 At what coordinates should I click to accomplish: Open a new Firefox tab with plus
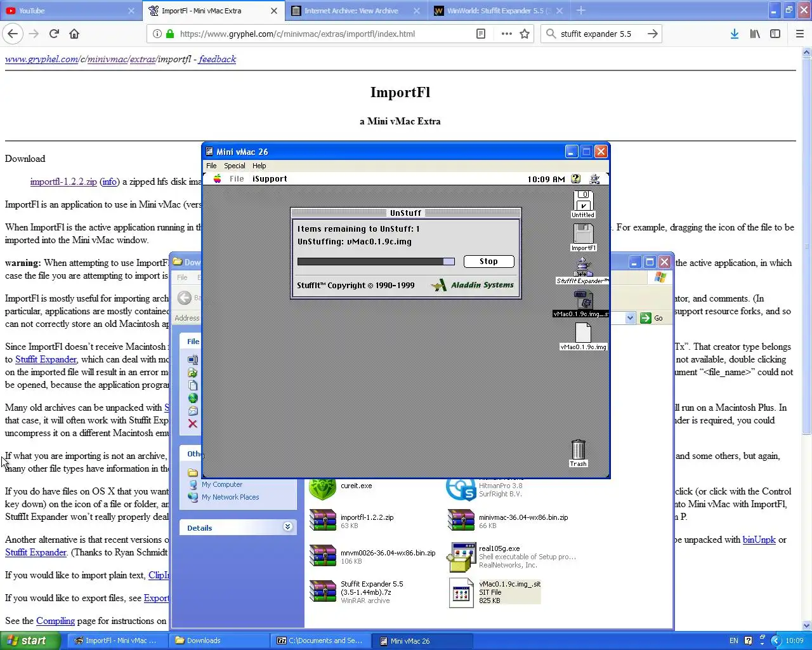(x=581, y=10)
